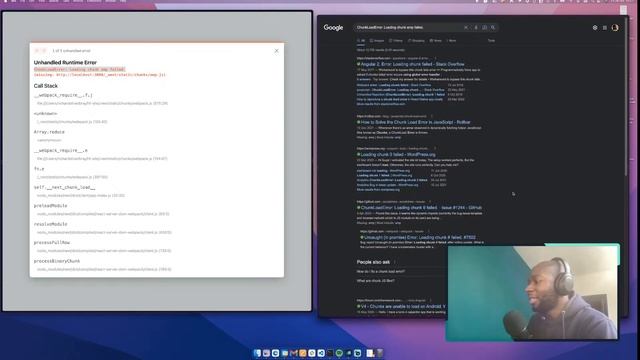Expand second People also ask question
The width and height of the screenshot is (640, 360).
click(376, 281)
